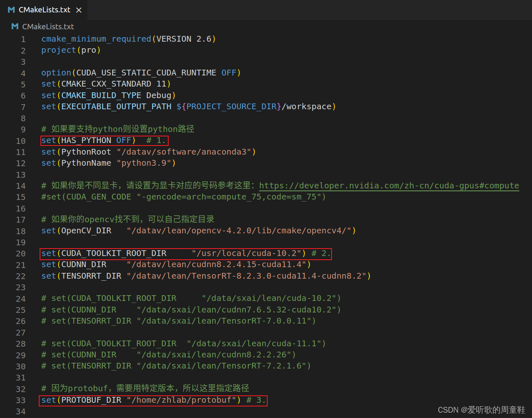Image resolution: width=532 pixels, height=418 pixels.
Task: Click CMAKE_CXX_STANDARD on line 5
Action: (106, 84)
